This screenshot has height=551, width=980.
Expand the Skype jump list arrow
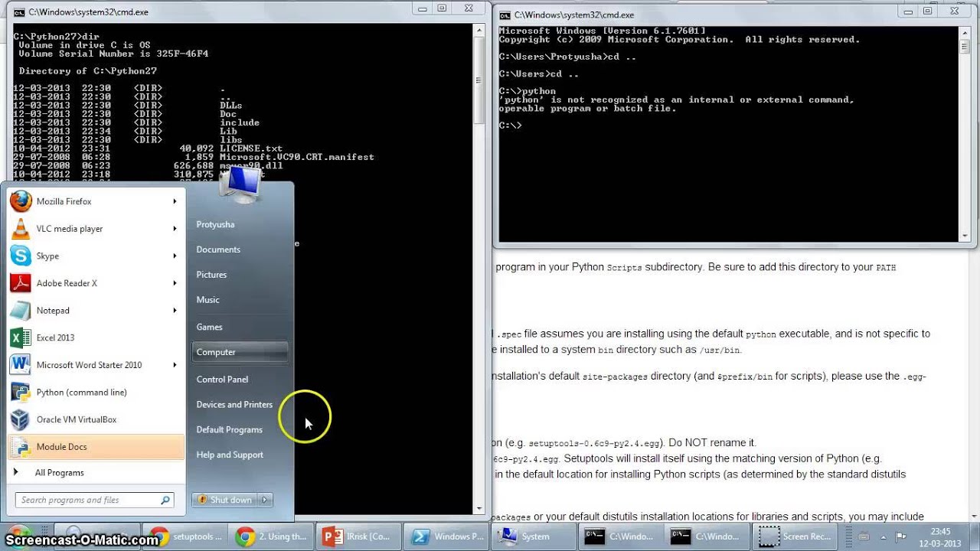coord(175,256)
